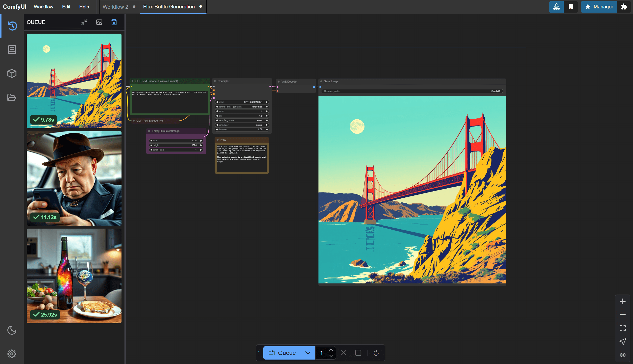Click the Queue button to generate
Screen dimensions: 633x364
[x=287, y=352]
